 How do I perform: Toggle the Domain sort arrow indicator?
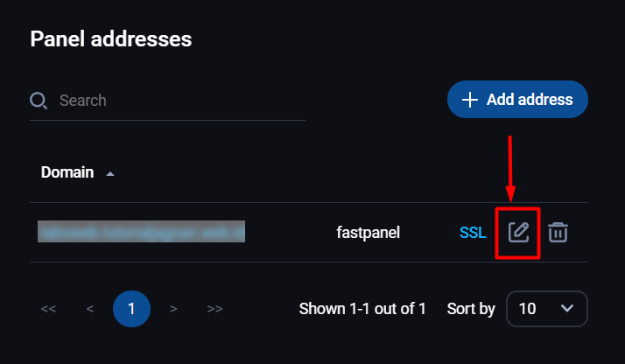point(110,174)
